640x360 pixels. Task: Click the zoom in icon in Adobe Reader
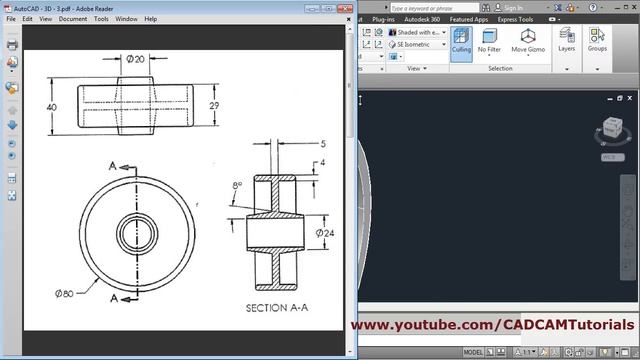12,156
